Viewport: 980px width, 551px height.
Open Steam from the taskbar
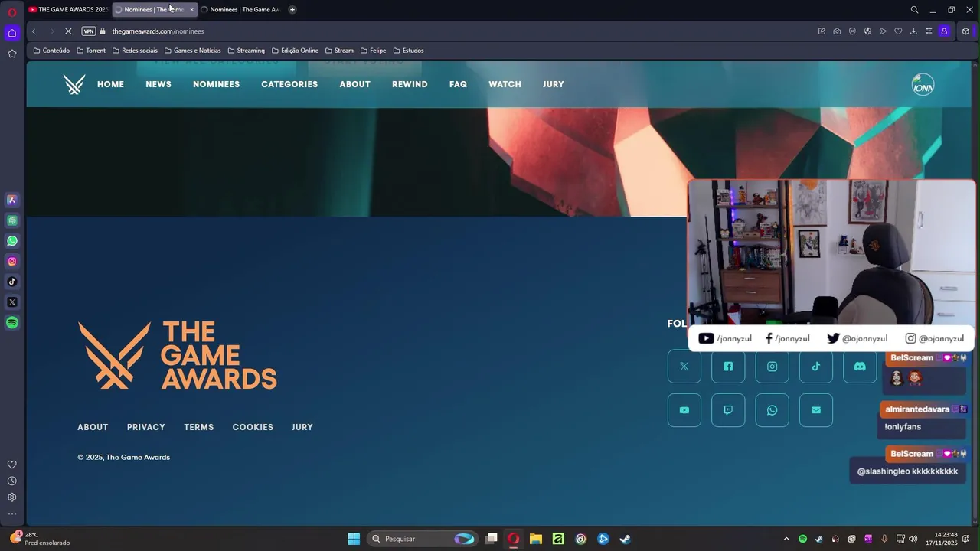(626, 539)
